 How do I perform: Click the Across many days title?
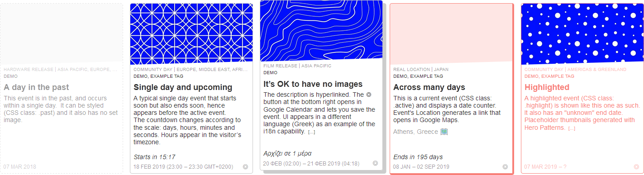coord(429,87)
